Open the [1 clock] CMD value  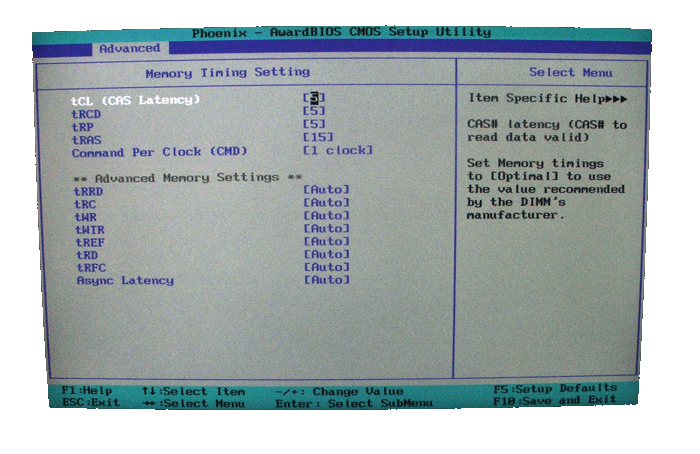pyautogui.click(x=338, y=150)
